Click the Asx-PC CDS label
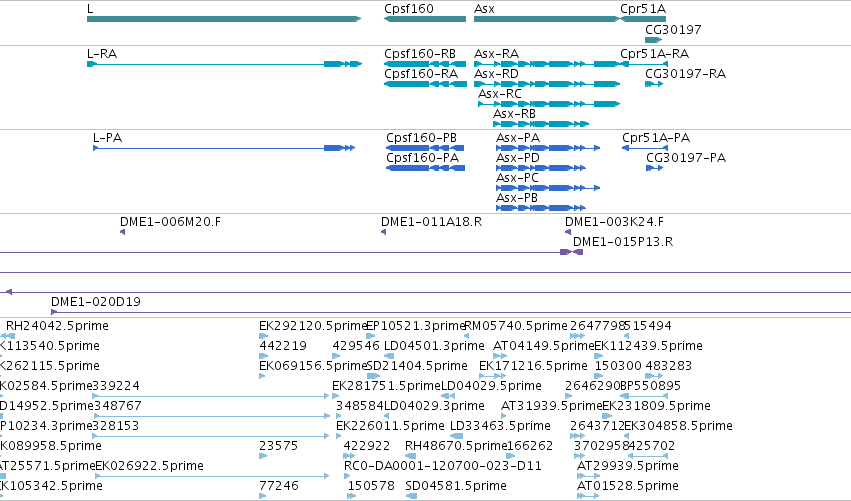This screenshot has height=501, width=851. 517,178
